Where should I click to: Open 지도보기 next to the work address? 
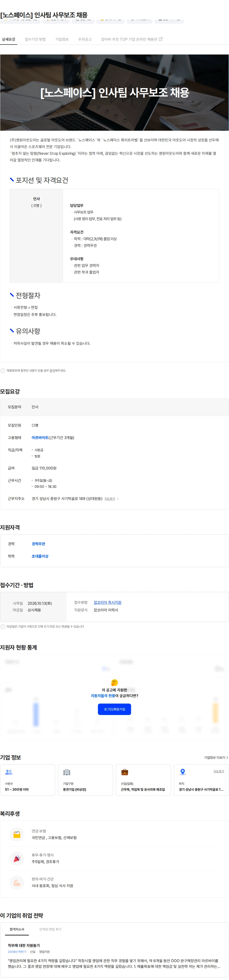[x=110, y=499]
